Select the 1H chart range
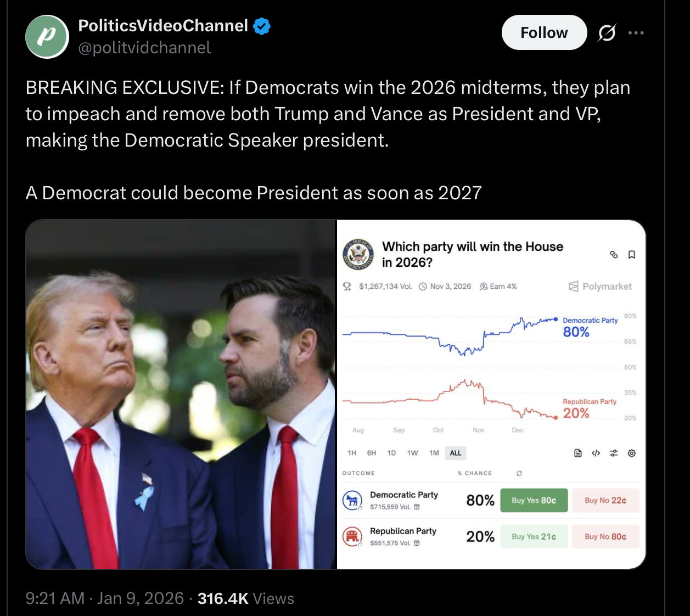Image resolution: width=690 pixels, height=616 pixels. 352,453
